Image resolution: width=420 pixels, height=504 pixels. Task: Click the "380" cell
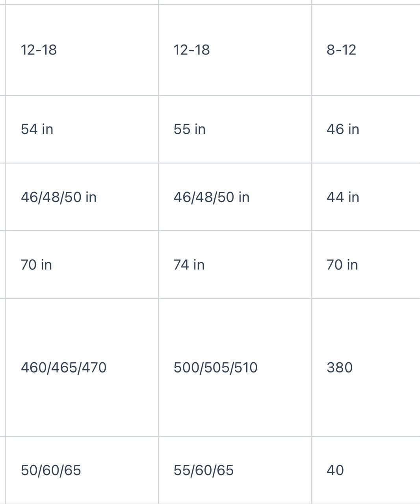tap(366, 367)
